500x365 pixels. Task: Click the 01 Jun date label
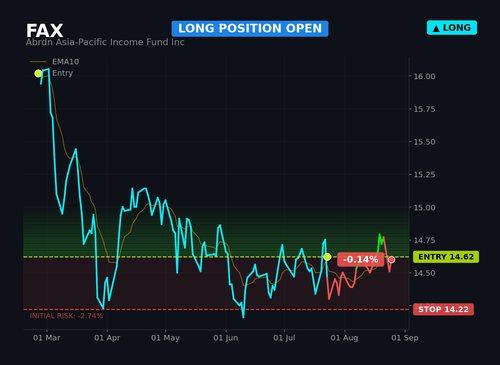coord(226,338)
